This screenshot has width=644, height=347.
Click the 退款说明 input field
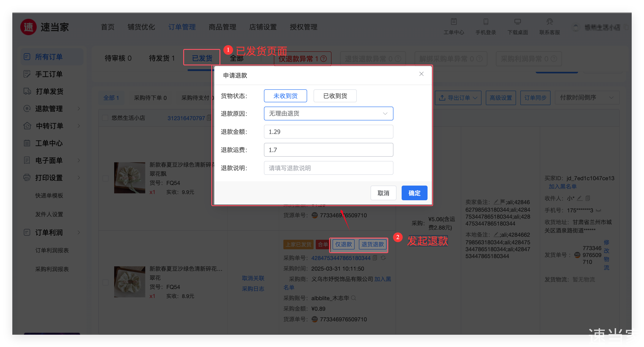[x=328, y=168]
